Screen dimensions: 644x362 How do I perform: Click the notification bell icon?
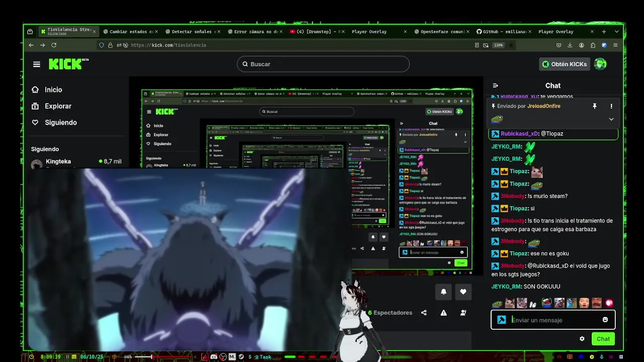(x=443, y=292)
